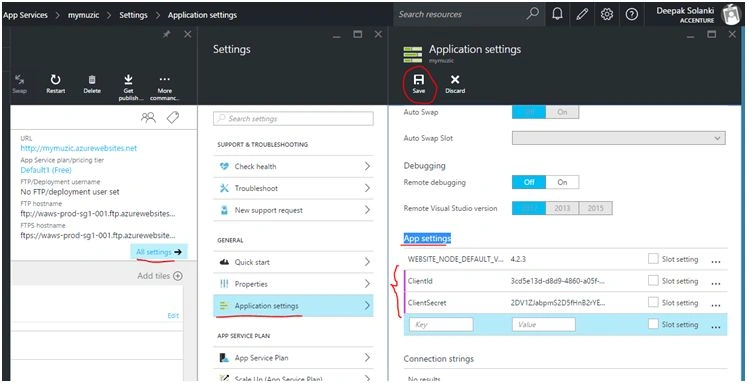This screenshot has width=747, height=383.
Task: Select Visual Studio version 2013
Action: point(563,208)
